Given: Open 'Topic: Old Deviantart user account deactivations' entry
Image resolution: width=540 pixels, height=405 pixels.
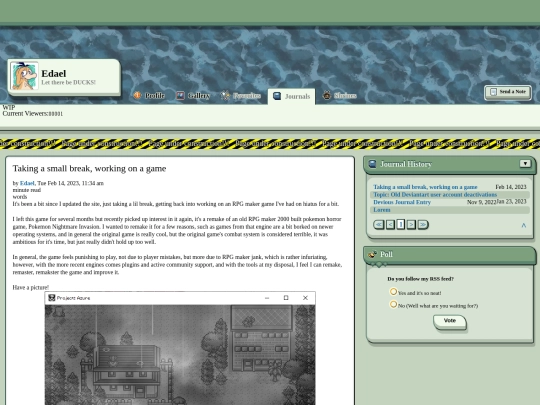Looking at the screenshot, I should pos(435,195).
